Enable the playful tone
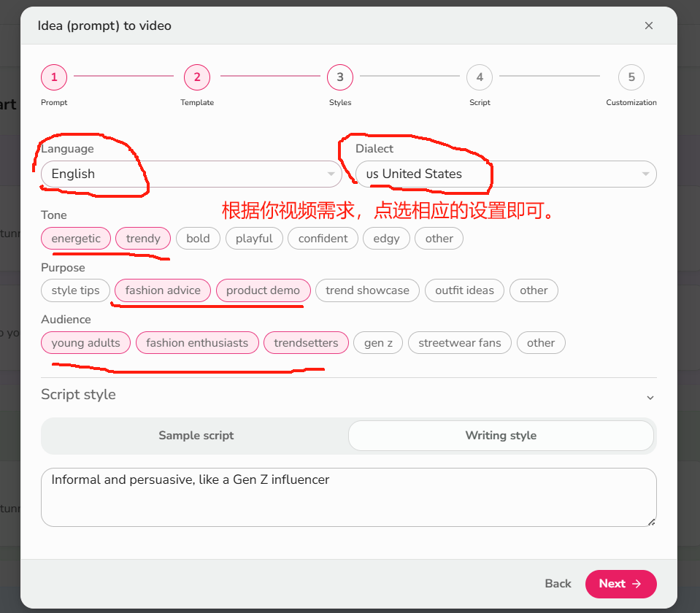Image resolution: width=700 pixels, height=613 pixels. [x=254, y=238]
